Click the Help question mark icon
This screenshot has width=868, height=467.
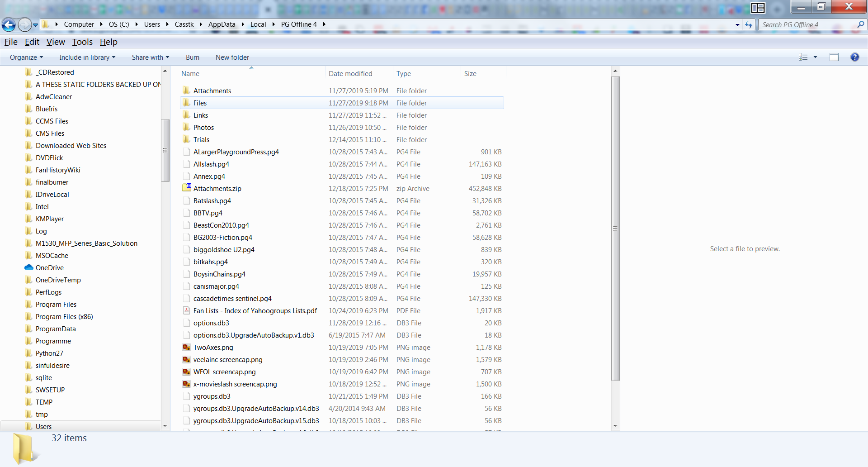(854, 57)
